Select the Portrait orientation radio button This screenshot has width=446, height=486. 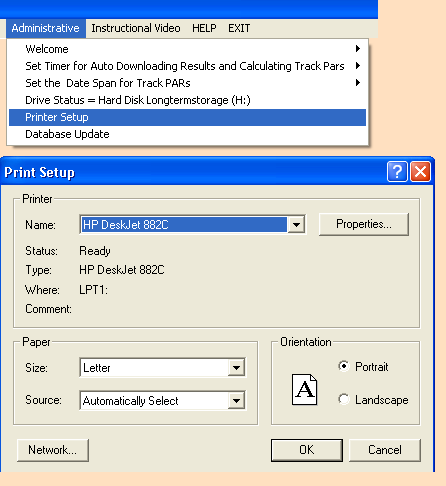point(343,366)
